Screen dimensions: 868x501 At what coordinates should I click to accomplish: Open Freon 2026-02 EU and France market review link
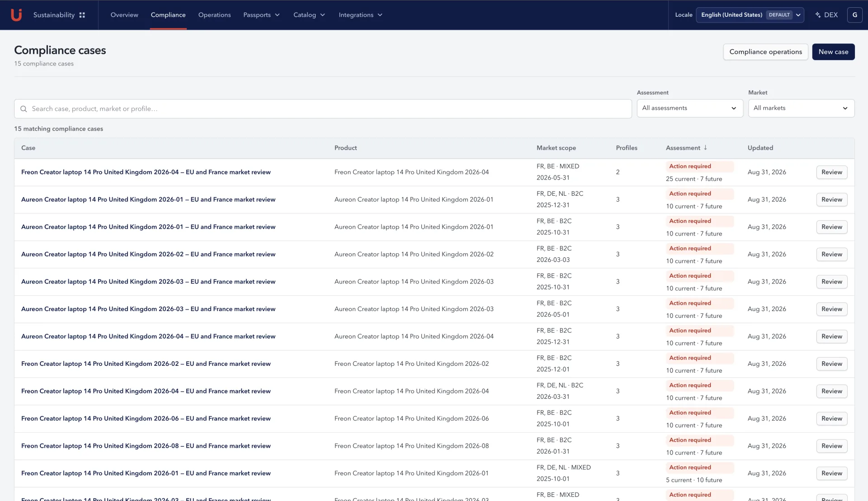146,364
